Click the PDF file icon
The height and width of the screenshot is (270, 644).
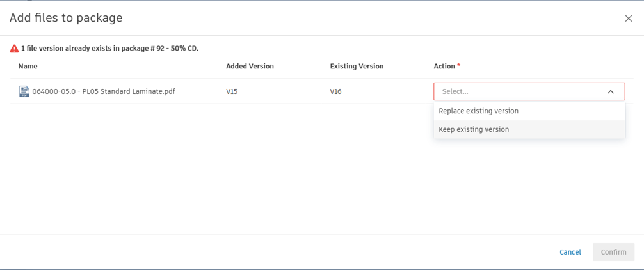pyautogui.click(x=24, y=91)
